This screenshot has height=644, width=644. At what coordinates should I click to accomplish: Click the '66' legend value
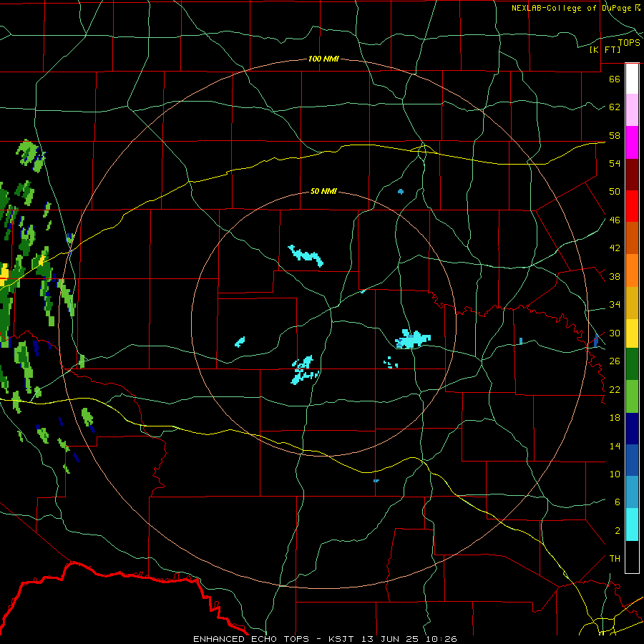point(615,79)
